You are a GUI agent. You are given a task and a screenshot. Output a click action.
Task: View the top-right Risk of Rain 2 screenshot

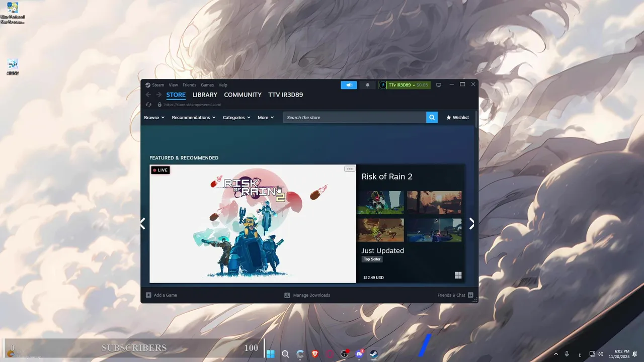(x=434, y=203)
